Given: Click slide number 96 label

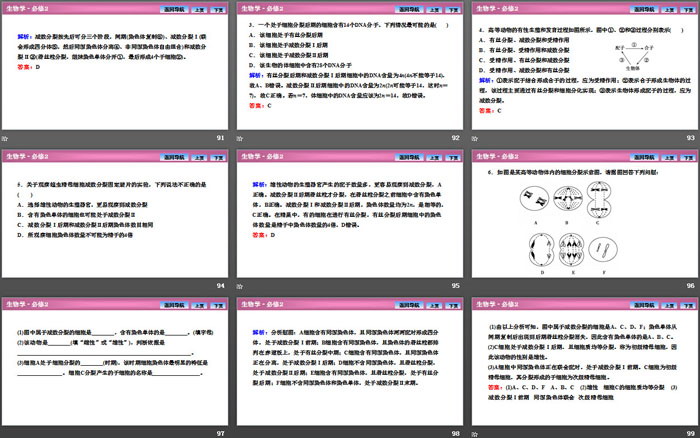Looking at the screenshot, I should (691, 286).
